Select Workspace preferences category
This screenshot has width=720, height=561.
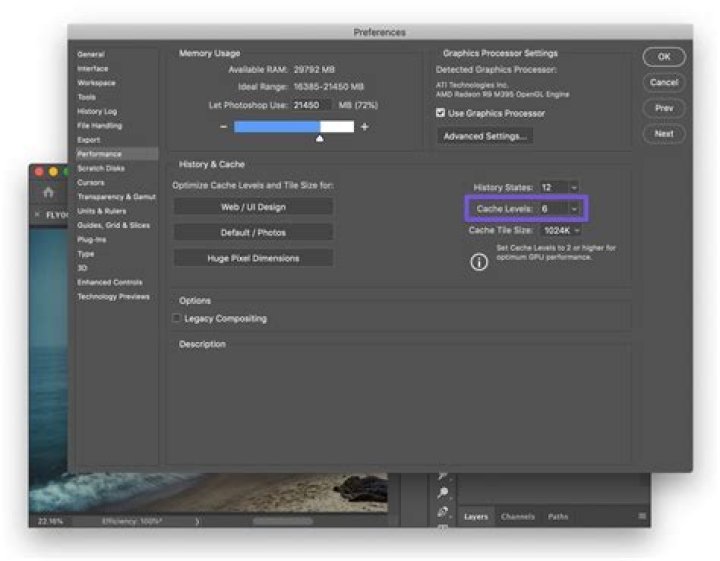click(96, 83)
